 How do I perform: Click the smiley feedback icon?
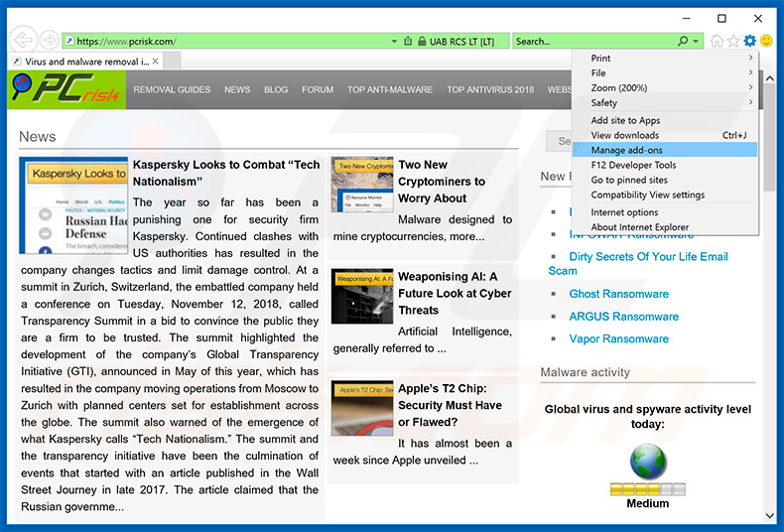pyautogui.click(x=766, y=41)
